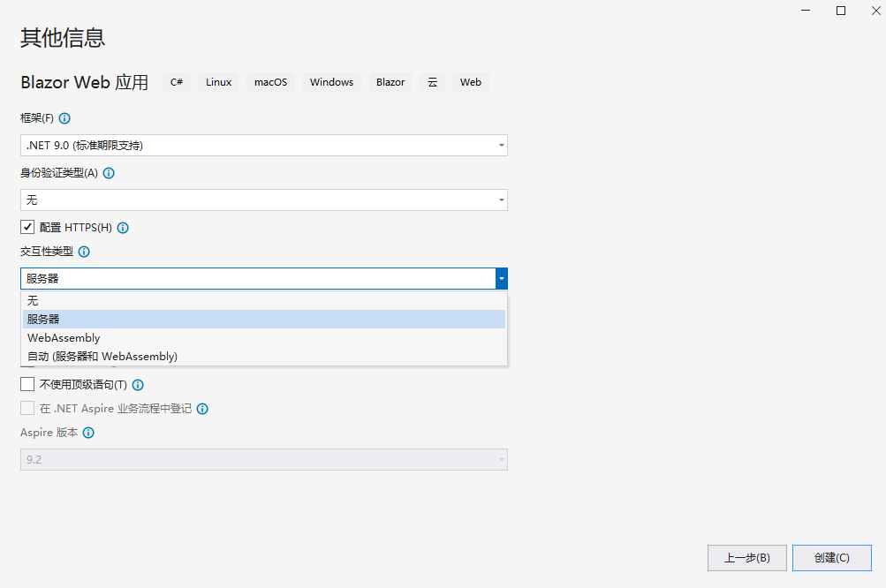
Task: Choose WebAssembly from the interactivity list
Action: point(264,338)
